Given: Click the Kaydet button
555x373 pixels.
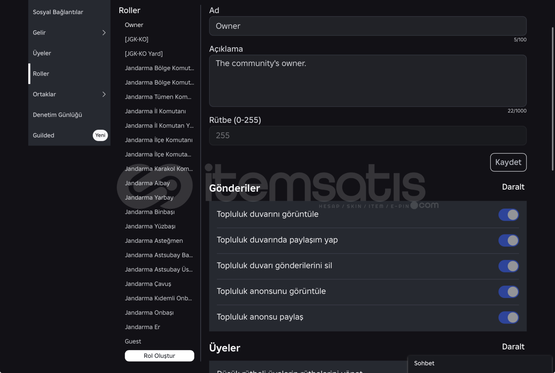Looking at the screenshot, I should tap(508, 162).
